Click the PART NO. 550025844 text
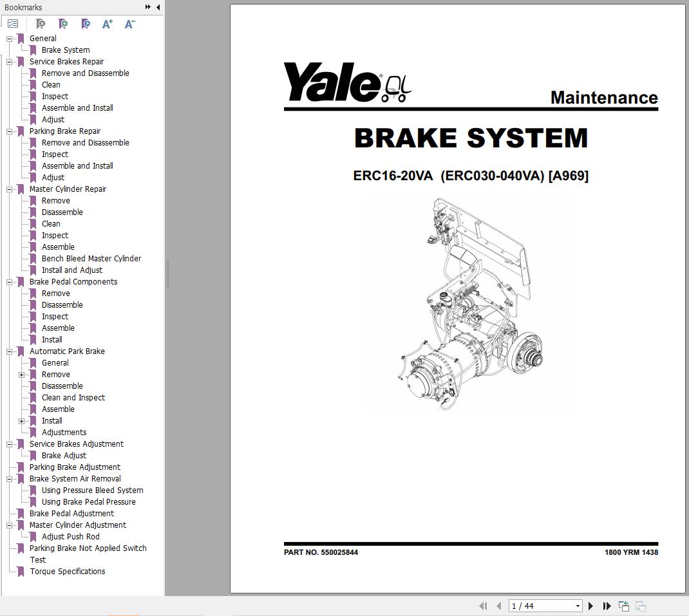689x616 pixels. tap(321, 552)
